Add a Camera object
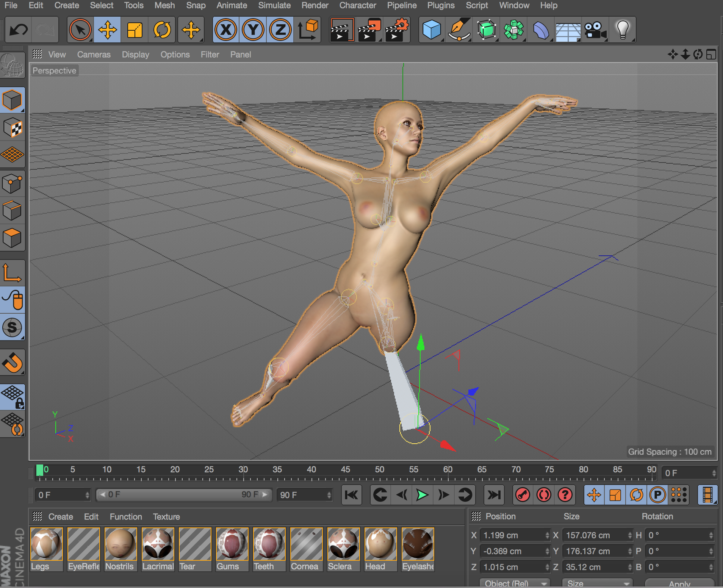 [595, 30]
